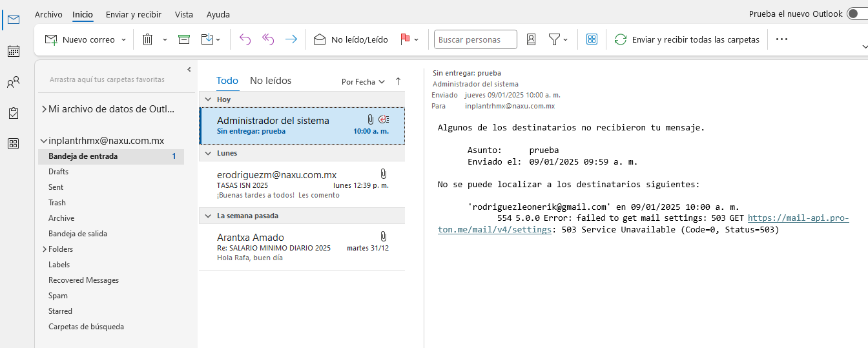This screenshot has height=348, width=868.
Task: Click attachment icon on erodriguezm email
Action: tap(383, 174)
